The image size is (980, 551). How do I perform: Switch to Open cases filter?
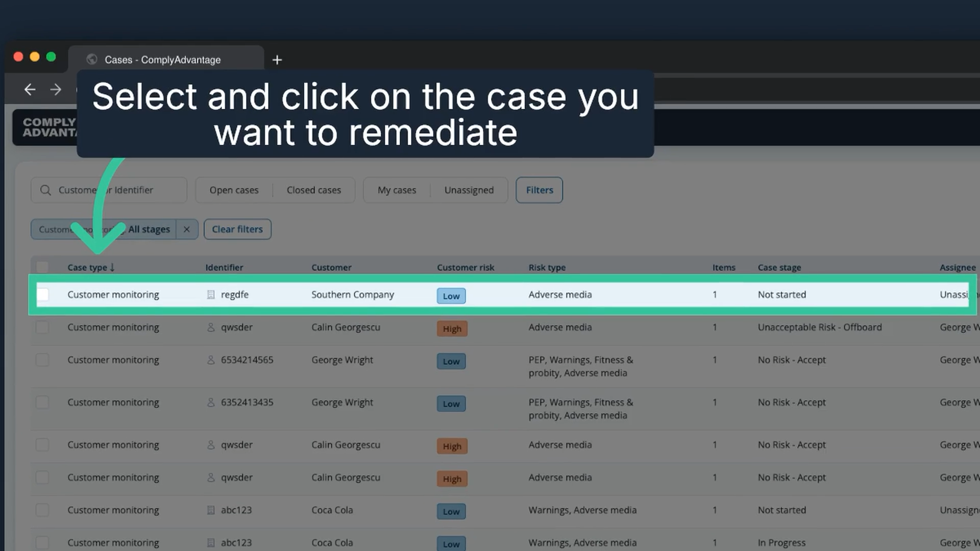click(234, 190)
